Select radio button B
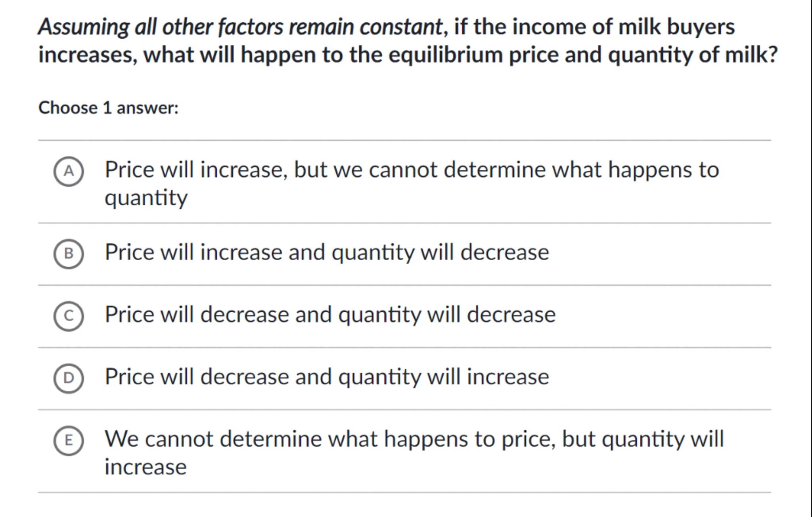This screenshot has width=812, height=517. click(69, 254)
